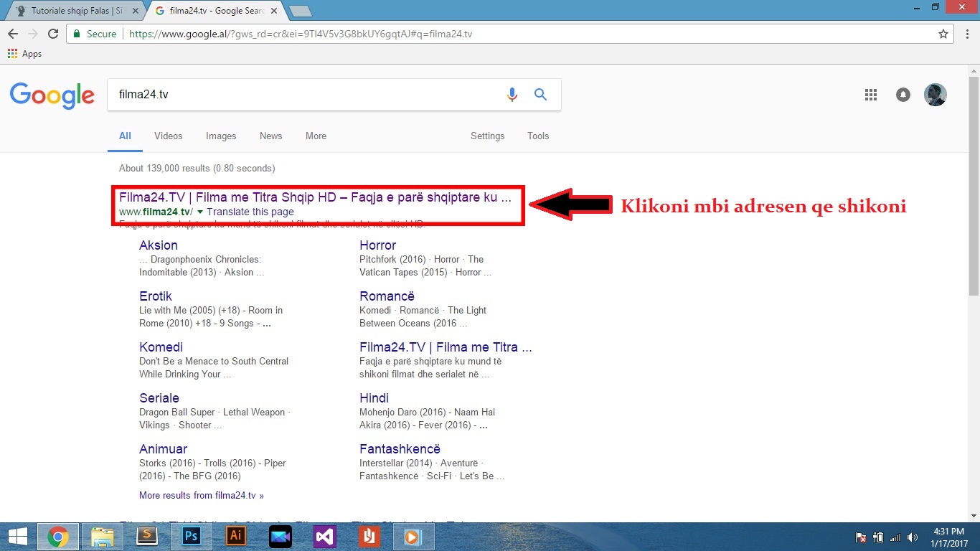This screenshot has width=980, height=551.
Task: Switch to the News tab
Action: click(271, 136)
